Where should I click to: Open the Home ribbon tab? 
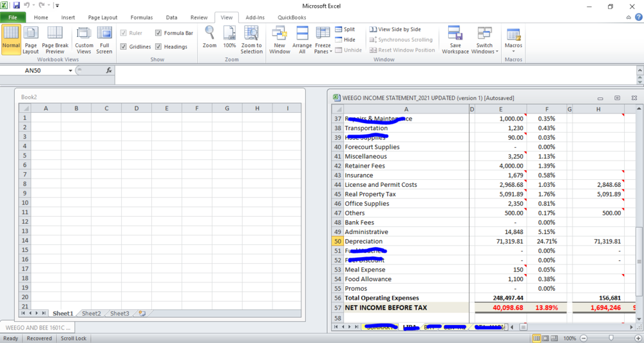tap(41, 17)
